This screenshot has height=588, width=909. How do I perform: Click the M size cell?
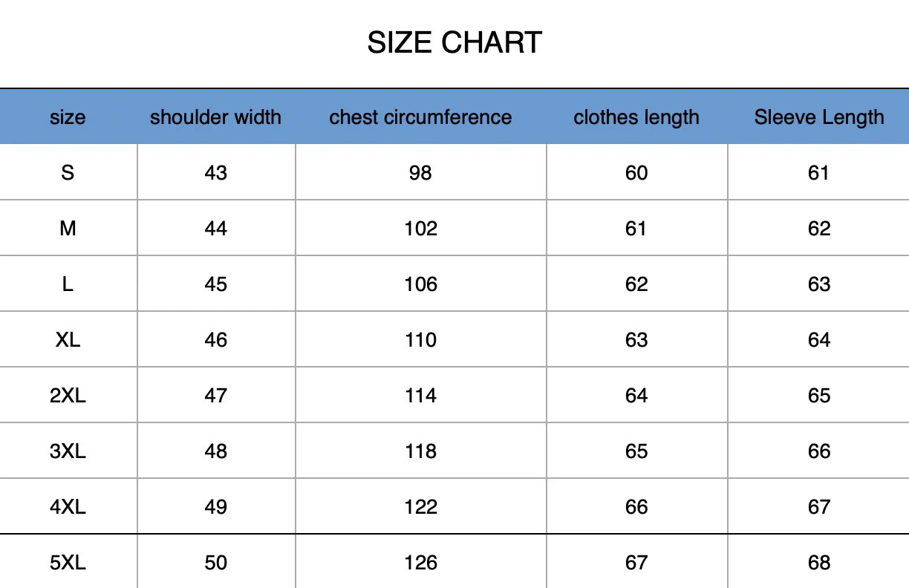click(68, 229)
